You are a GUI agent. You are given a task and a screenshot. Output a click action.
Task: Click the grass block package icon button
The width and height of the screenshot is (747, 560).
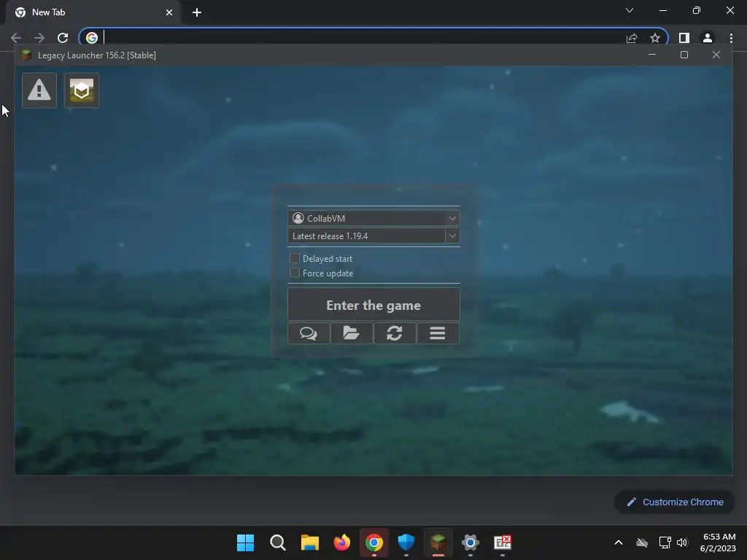[x=82, y=90]
